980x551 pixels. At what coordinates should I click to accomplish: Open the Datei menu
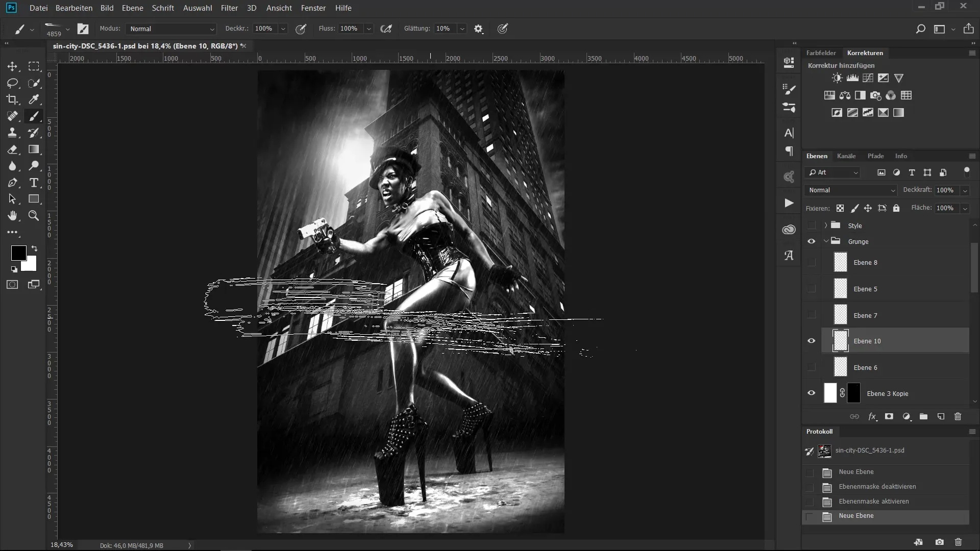click(38, 8)
